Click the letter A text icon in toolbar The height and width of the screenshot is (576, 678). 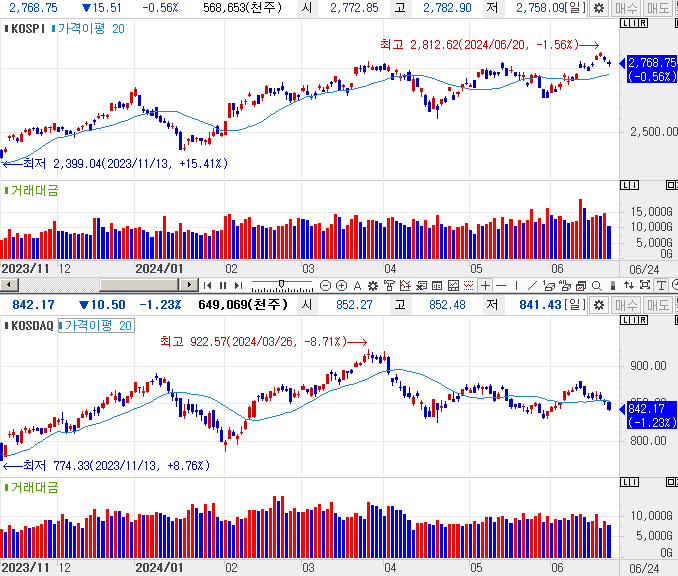357,285
